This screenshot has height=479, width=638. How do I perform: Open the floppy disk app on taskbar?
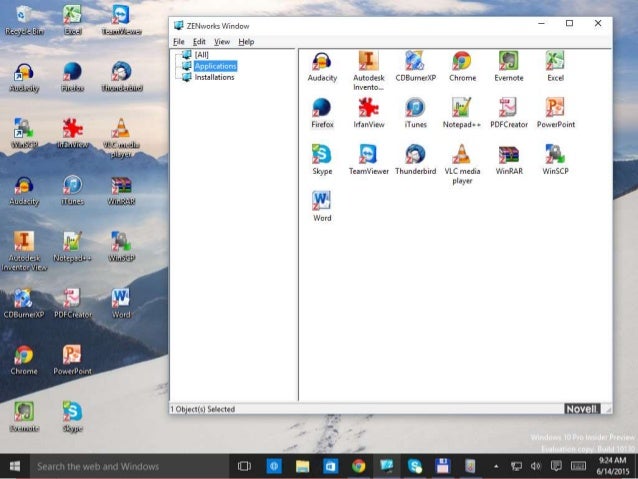tap(442, 466)
